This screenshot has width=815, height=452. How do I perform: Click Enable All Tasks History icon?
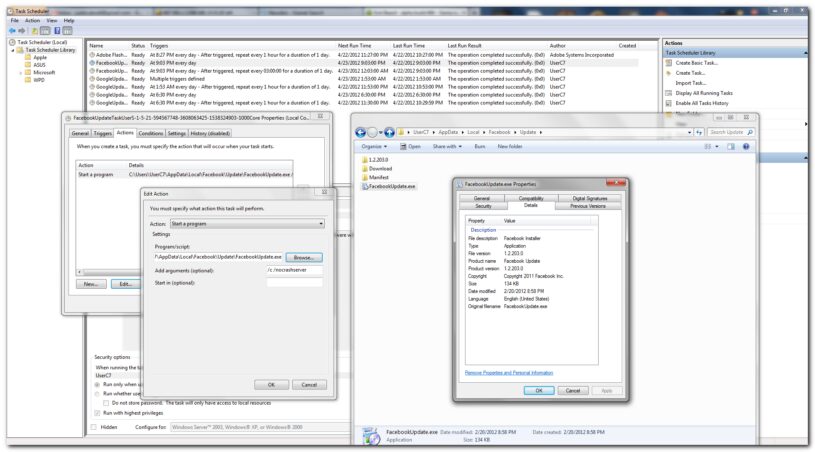coord(668,103)
